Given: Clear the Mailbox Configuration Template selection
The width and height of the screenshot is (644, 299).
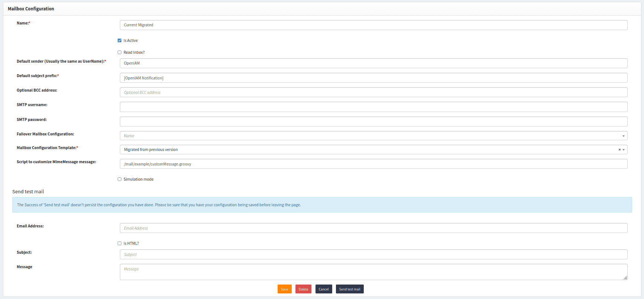Looking at the screenshot, I should [x=619, y=149].
